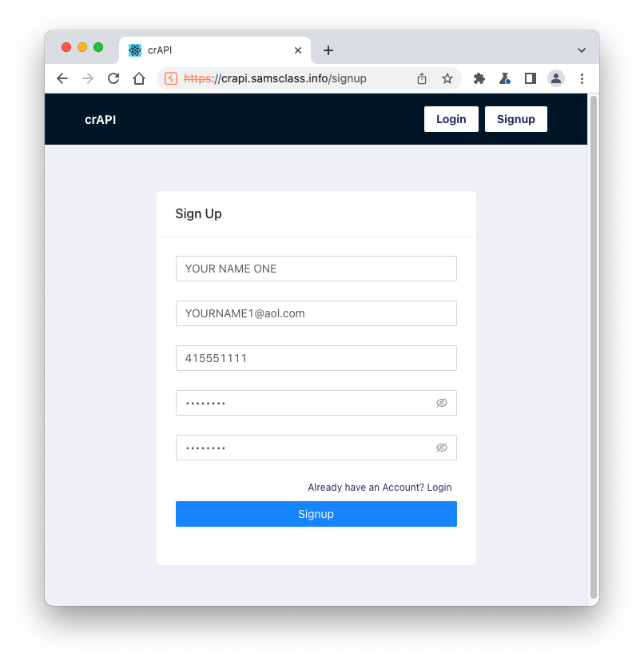Click the share page icon in address bar
Screen dimensions: 644x665
click(421, 78)
